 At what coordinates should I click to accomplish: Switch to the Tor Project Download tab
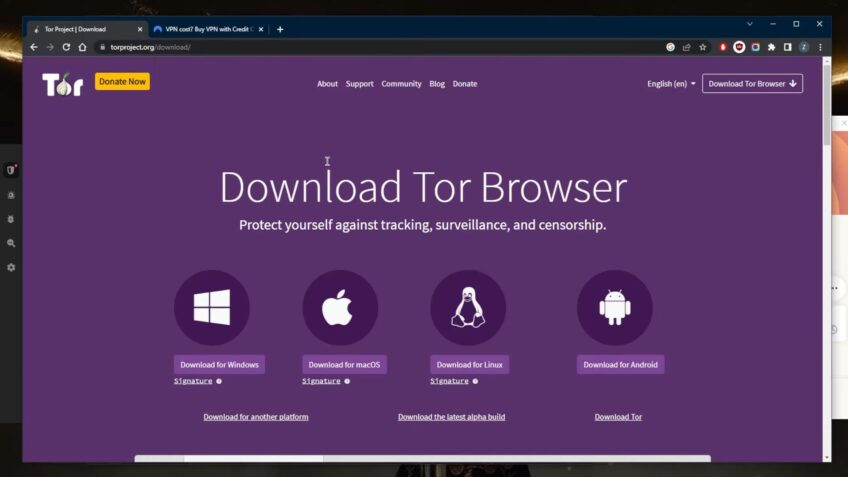[x=87, y=29]
